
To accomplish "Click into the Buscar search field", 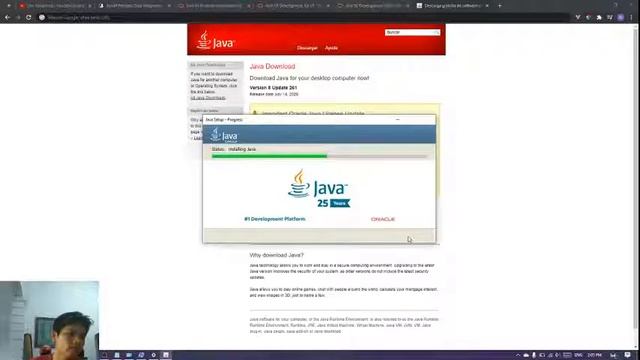I will (409, 32).
